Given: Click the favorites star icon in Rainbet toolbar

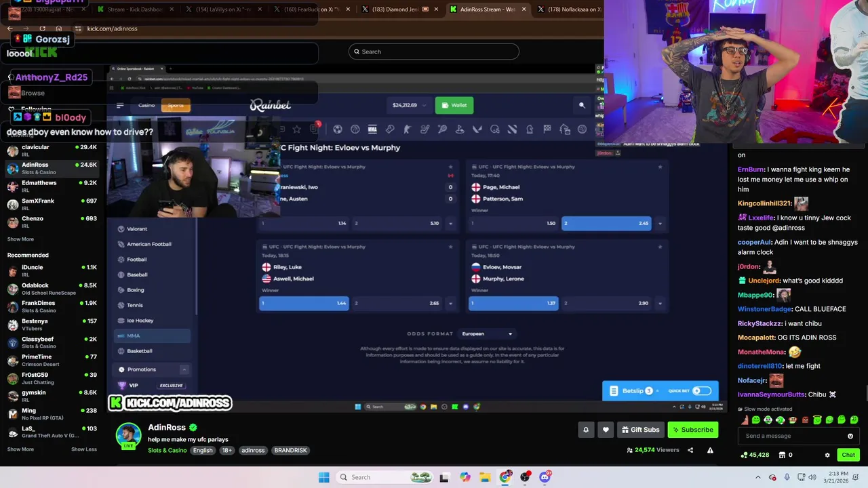Looking at the screenshot, I should 296,129.
